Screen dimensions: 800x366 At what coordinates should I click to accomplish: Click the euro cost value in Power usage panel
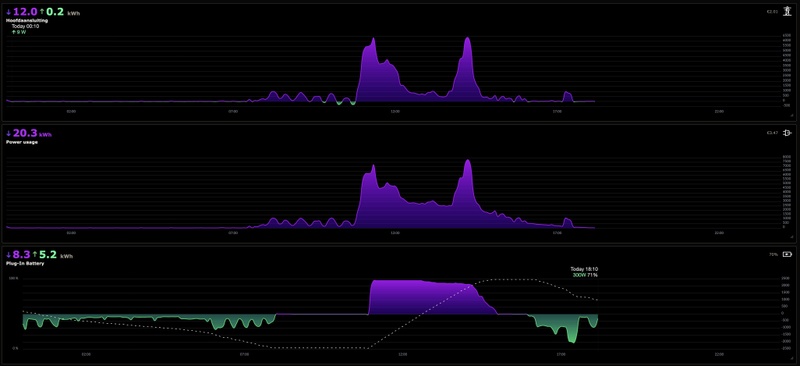click(772, 133)
